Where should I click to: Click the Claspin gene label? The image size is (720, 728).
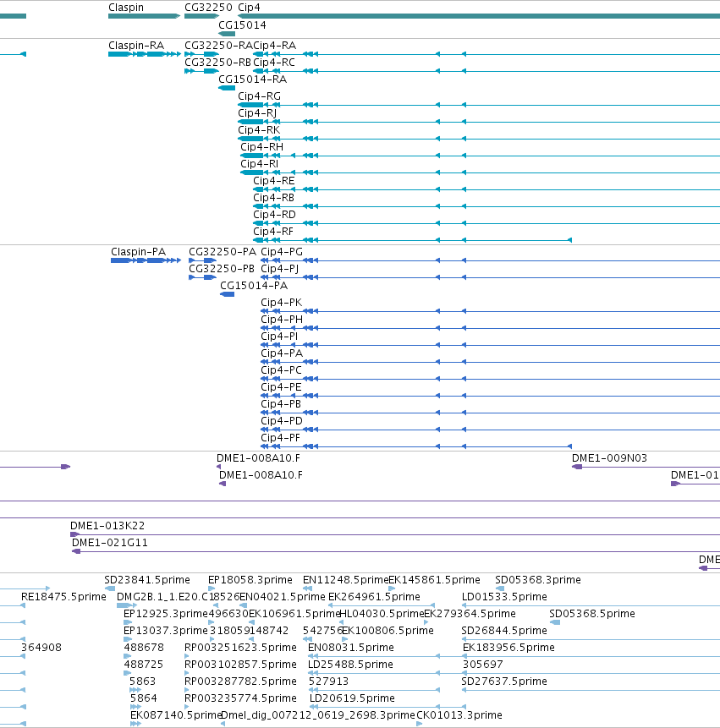(126, 8)
